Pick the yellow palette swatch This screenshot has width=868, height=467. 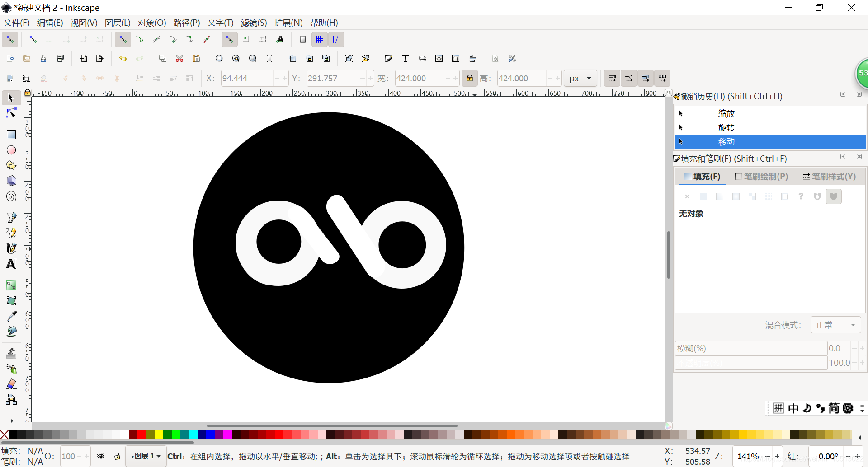click(x=159, y=435)
